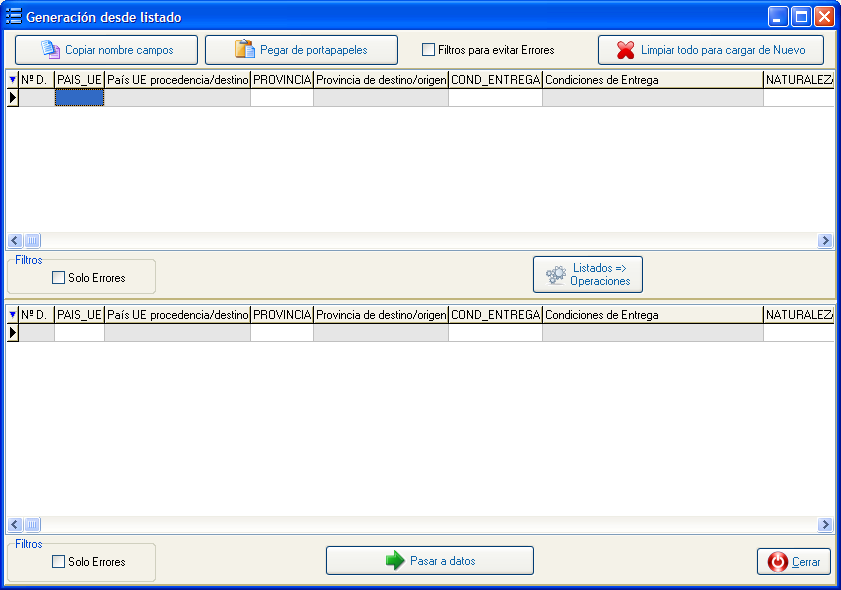Click PAIS_UE column header in upper grid

[79, 79]
